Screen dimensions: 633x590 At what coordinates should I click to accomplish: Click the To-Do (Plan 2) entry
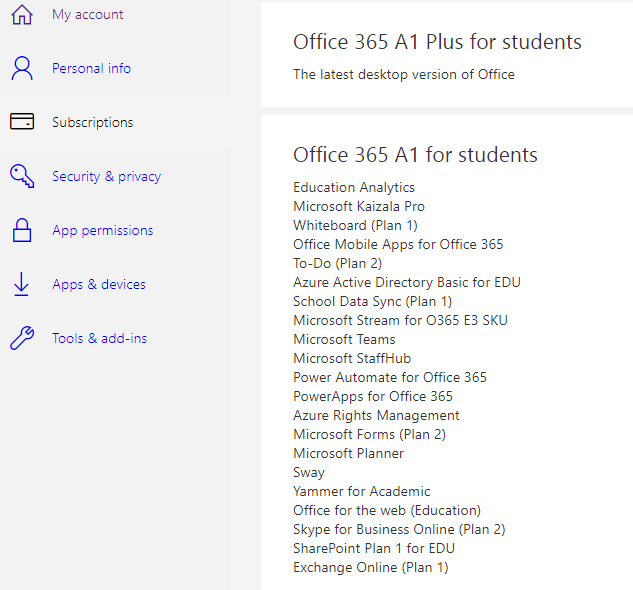coord(337,264)
